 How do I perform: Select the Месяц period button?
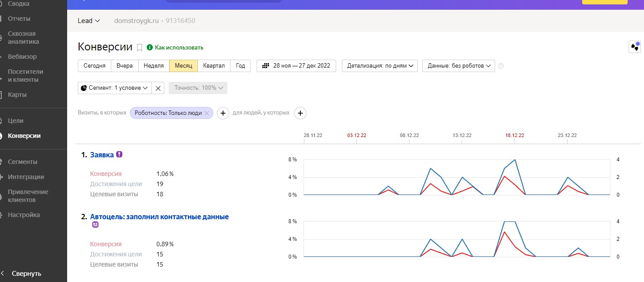183,65
